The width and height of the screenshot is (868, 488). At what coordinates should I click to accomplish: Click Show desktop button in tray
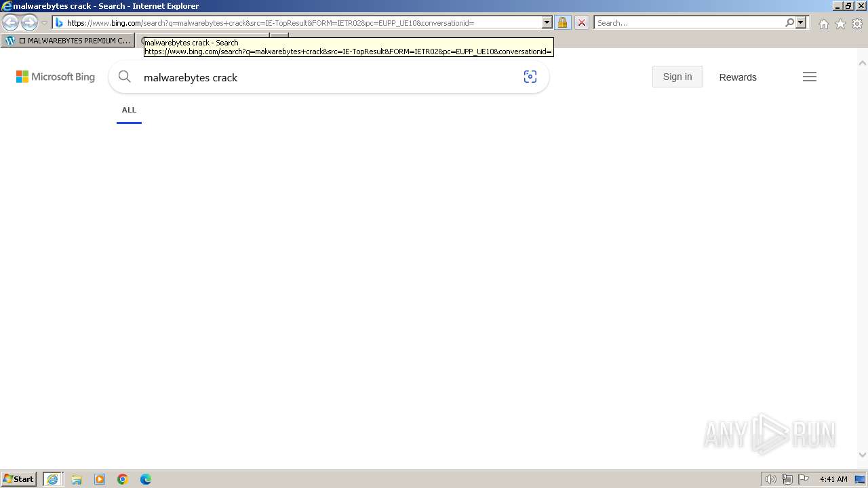(861, 479)
